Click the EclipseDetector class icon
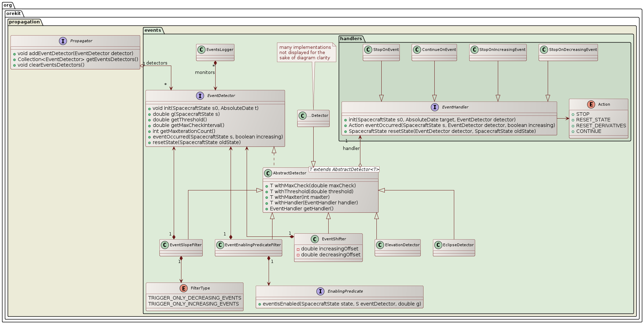This screenshot has width=644, height=324. pos(438,245)
